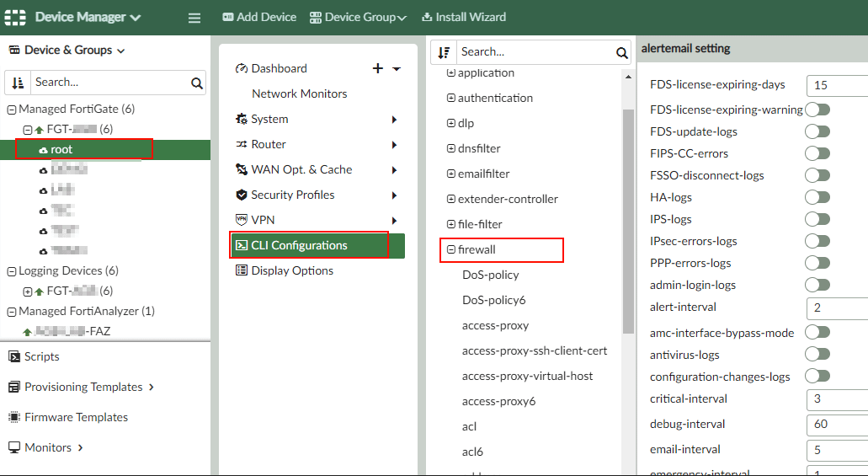Click the Device & Groups header icon
This screenshot has height=476, width=868.
click(13, 50)
